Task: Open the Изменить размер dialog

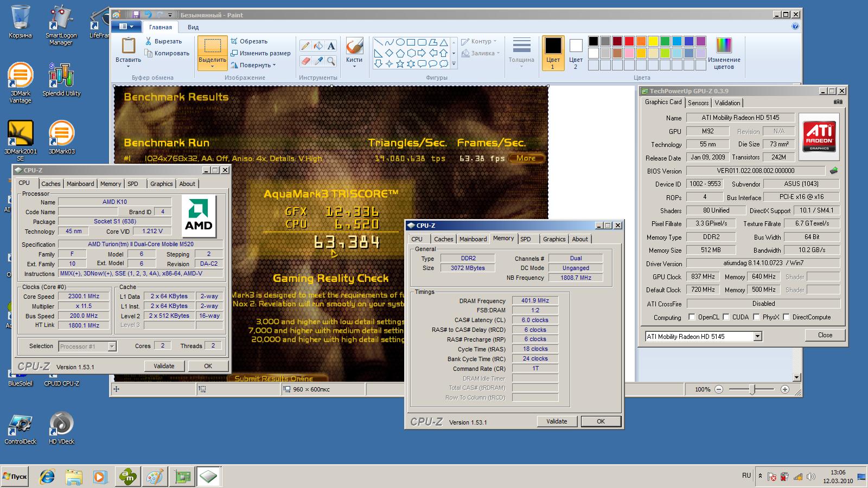Action: tap(260, 53)
